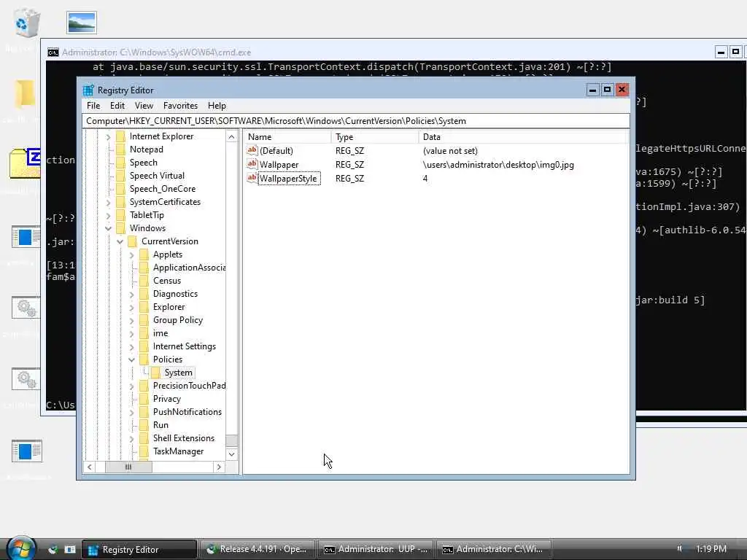Click the tree horizontal scroll right arrow
This screenshot has width=747, height=560.
[x=219, y=467]
